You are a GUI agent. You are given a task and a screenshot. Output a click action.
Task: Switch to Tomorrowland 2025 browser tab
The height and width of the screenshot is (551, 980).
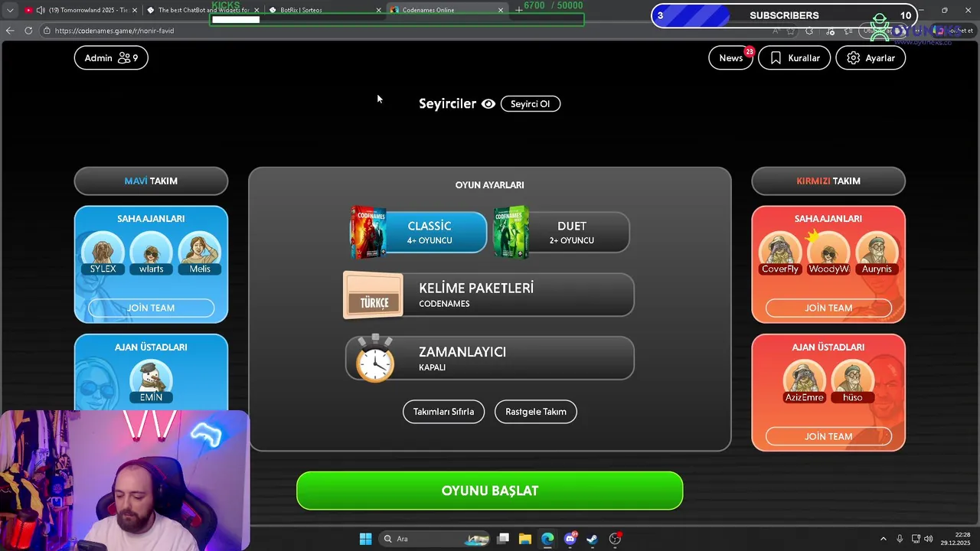click(80, 10)
